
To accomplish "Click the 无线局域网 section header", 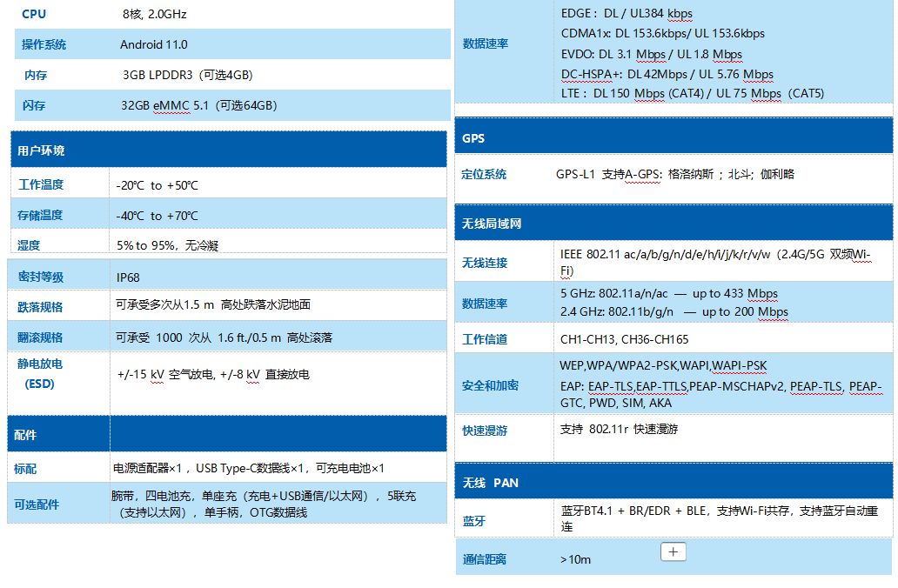I will [x=492, y=224].
